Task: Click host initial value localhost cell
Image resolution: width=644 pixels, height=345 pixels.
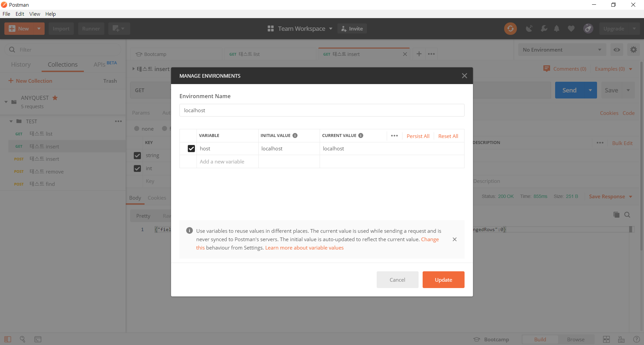Action: tap(289, 148)
